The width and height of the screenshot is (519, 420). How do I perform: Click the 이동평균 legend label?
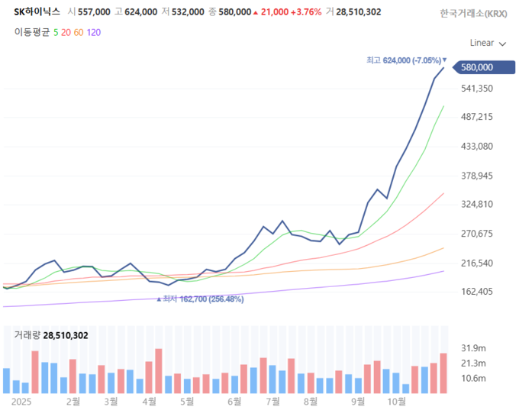coord(32,32)
